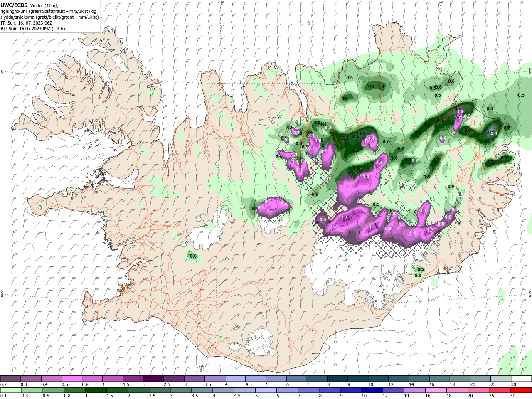Image resolution: width=532 pixels, height=399 pixels.
Task: Pick the snow scale swatch between 0.2 and 0.3
Action: tap(10, 379)
